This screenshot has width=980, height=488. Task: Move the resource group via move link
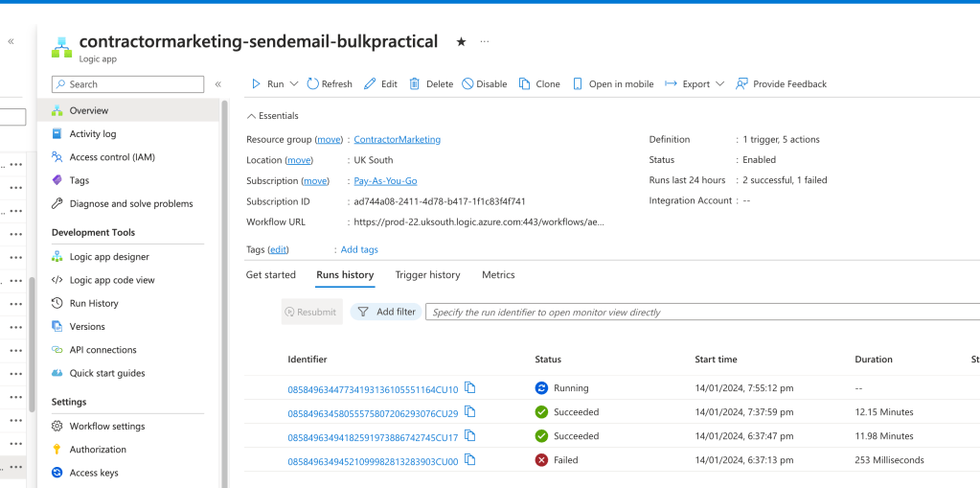click(x=329, y=140)
